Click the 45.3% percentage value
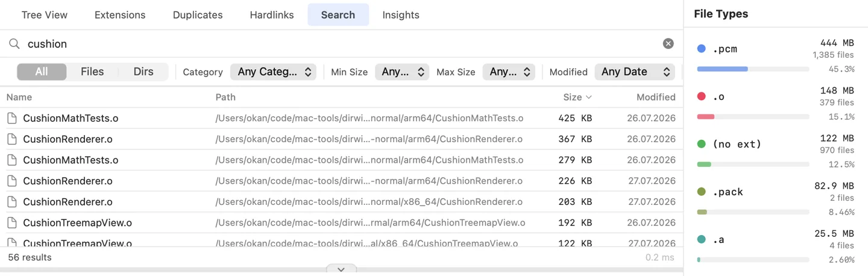868x276 pixels. tap(841, 69)
